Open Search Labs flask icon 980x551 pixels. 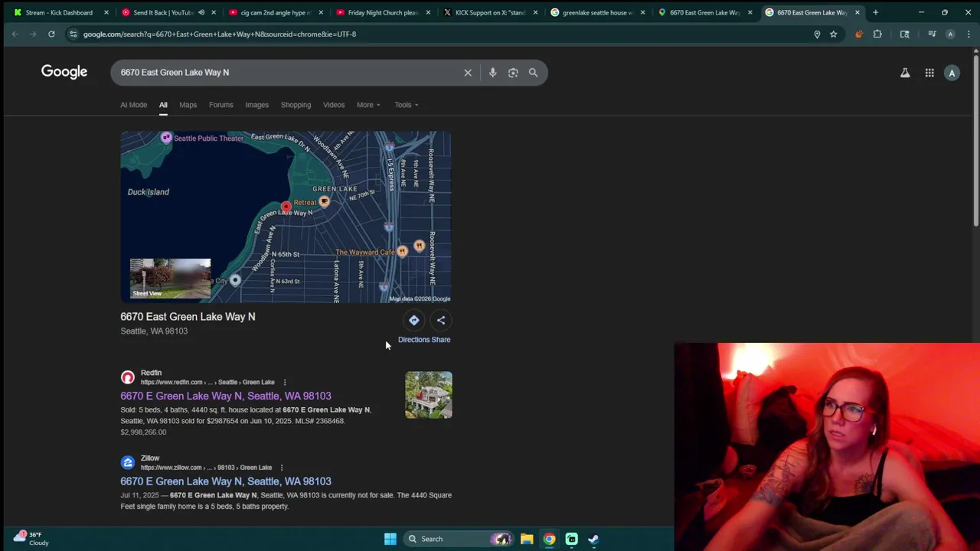click(905, 73)
